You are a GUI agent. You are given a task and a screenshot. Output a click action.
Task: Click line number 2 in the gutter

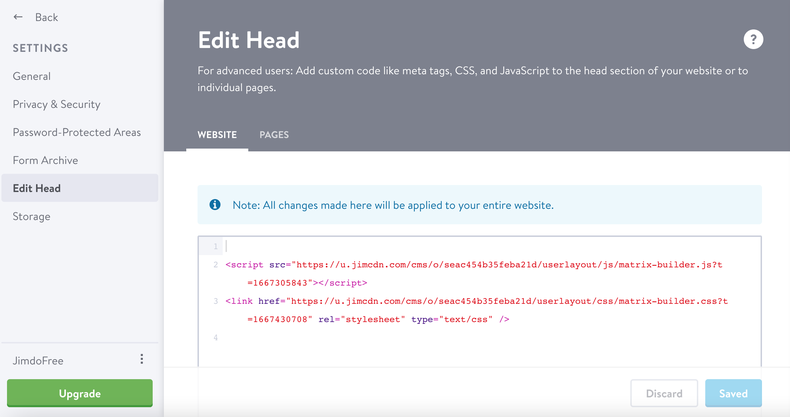(x=215, y=265)
